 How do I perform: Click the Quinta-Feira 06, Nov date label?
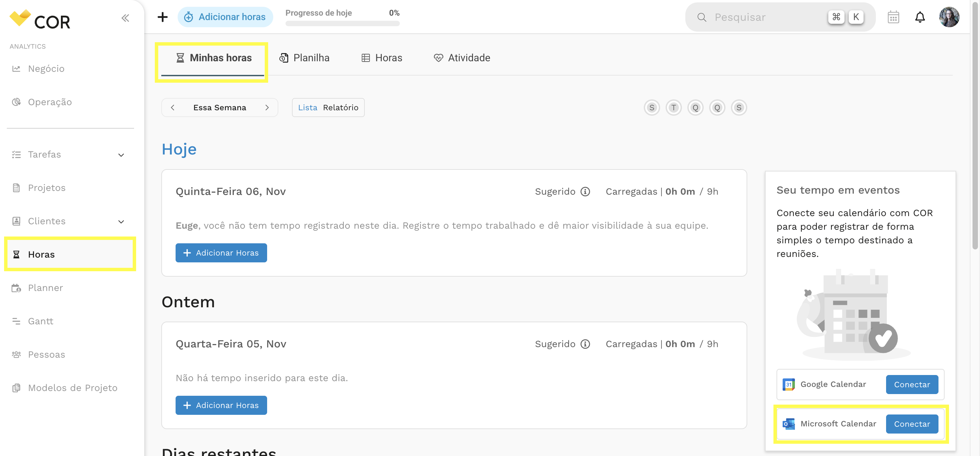[231, 192]
